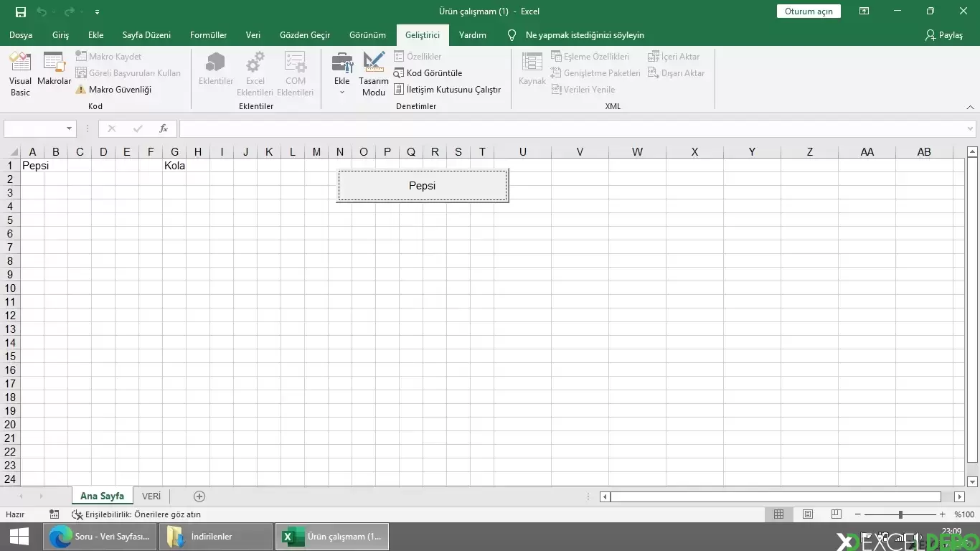Image resolution: width=980 pixels, height=551 pixels.
Task: Click Verileri Yenile refresh
Action: (x=583, y=90)
